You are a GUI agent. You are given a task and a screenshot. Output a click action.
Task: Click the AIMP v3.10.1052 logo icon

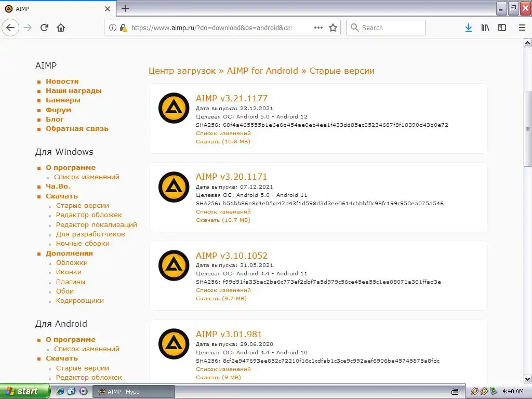point(174,265)
